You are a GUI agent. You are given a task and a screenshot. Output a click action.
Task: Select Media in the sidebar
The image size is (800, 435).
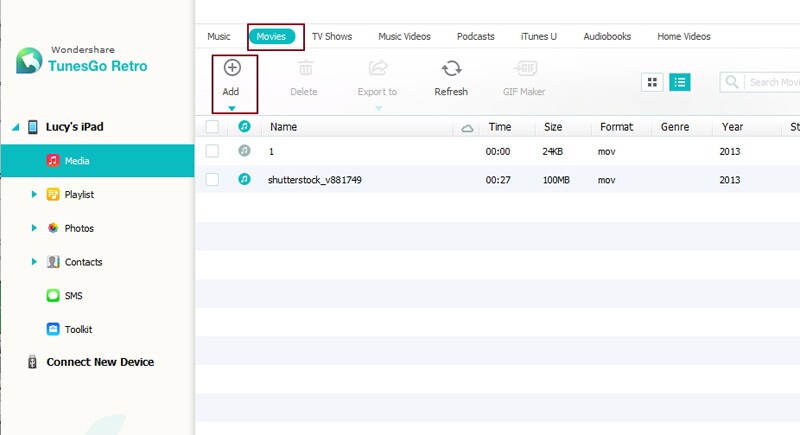click(x=97, y=161)
